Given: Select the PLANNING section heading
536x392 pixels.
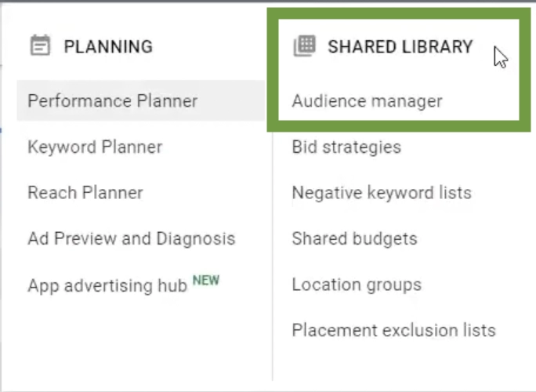Looking at the screenshot, I should pos(108,46).
